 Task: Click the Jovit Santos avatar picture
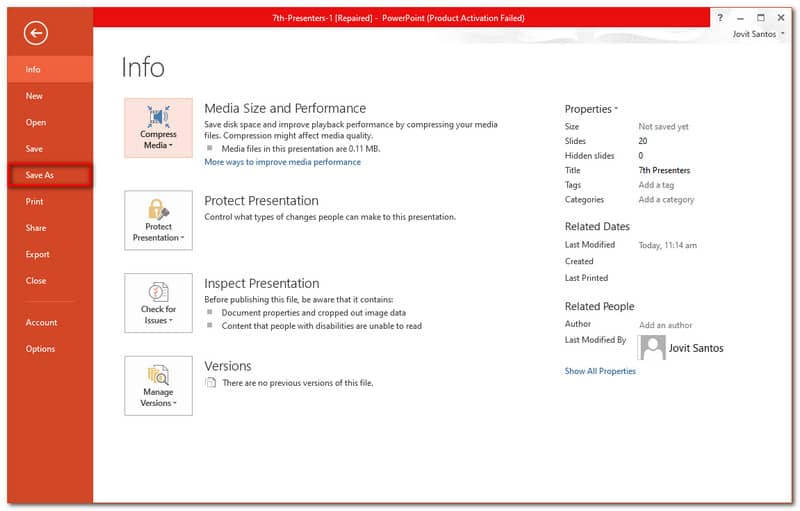point(652,348)
